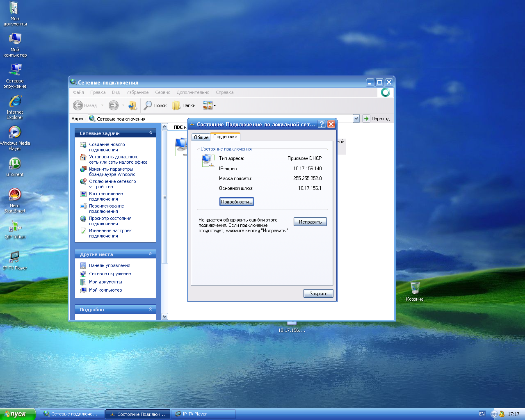Toggle the Папки folders pane button
Screen dimensions: 525x420
click(x=184, y=105)
